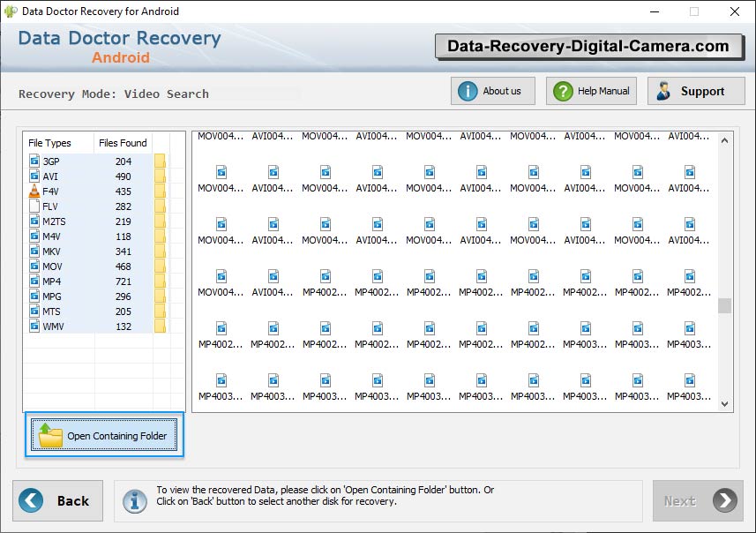Select the MP4 row label

click(51, 282)
